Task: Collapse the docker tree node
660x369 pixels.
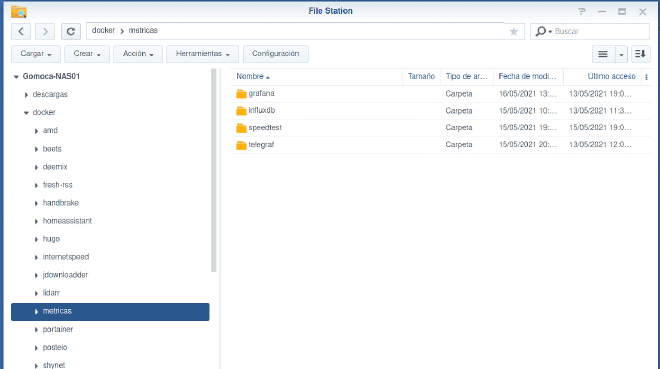Action: click(26, 113)
